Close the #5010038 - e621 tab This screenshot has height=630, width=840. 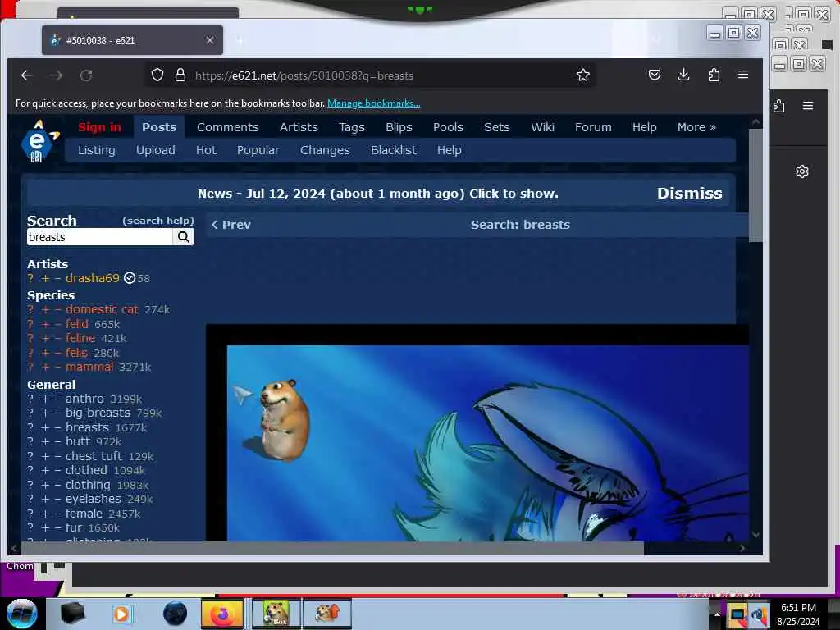click(x=210, y=40)
